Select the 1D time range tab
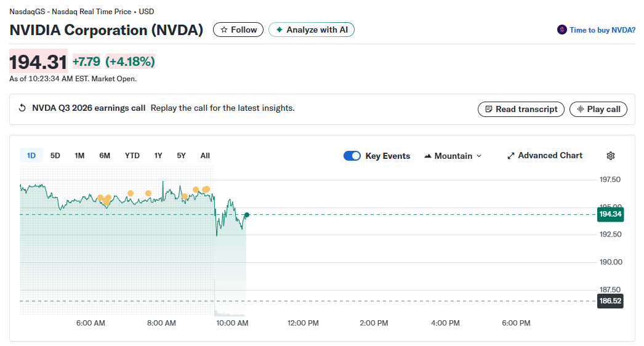 [x=31, y=156]
